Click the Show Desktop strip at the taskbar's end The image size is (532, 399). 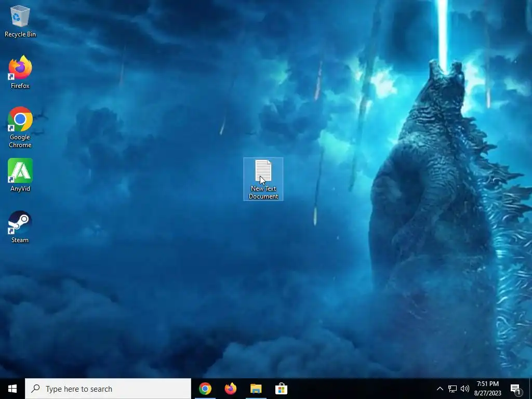tap(530, 389)
